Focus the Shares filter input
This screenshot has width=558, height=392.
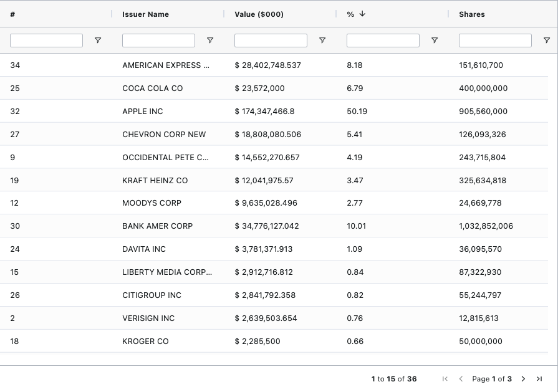coord(495,40)
